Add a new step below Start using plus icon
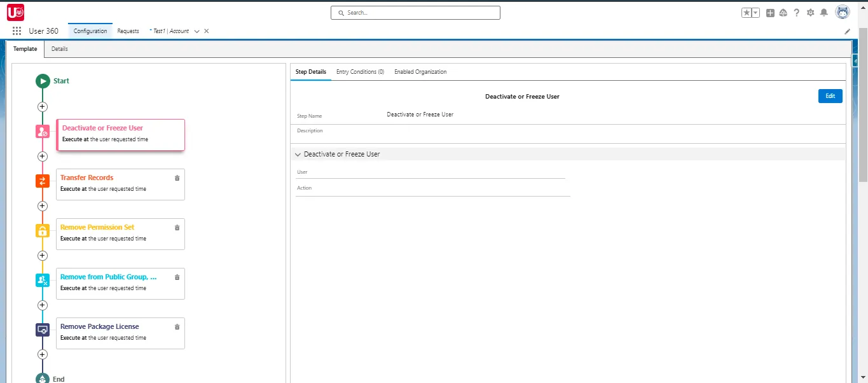Image resolution: width=868 pixels, height=383 pixels. pos(42,106)
